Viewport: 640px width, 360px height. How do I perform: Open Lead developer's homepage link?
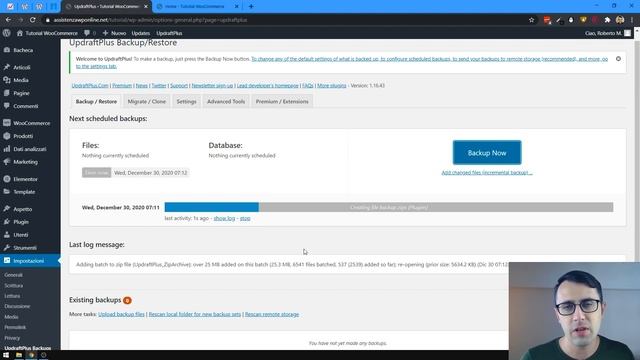[268, 86]
